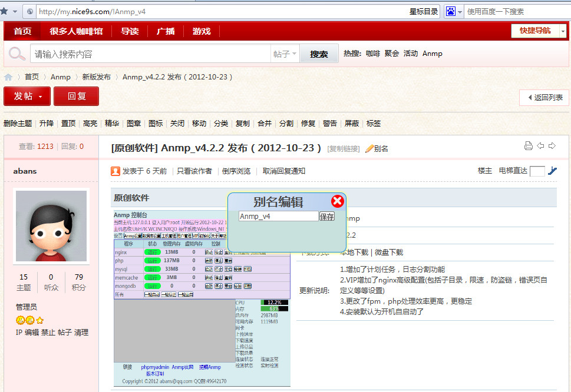Go to previous thread with left arrow icon
The image size is (571, 392).
coord(540,146)
